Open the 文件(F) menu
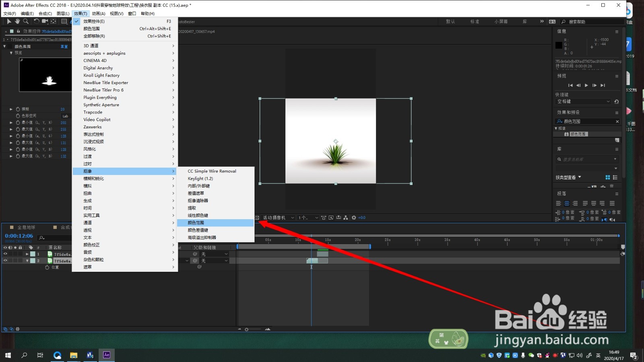 click(10, 14)
